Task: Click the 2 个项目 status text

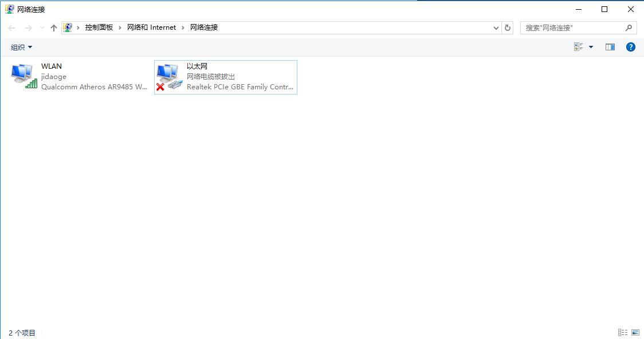Action: (22, 332)
